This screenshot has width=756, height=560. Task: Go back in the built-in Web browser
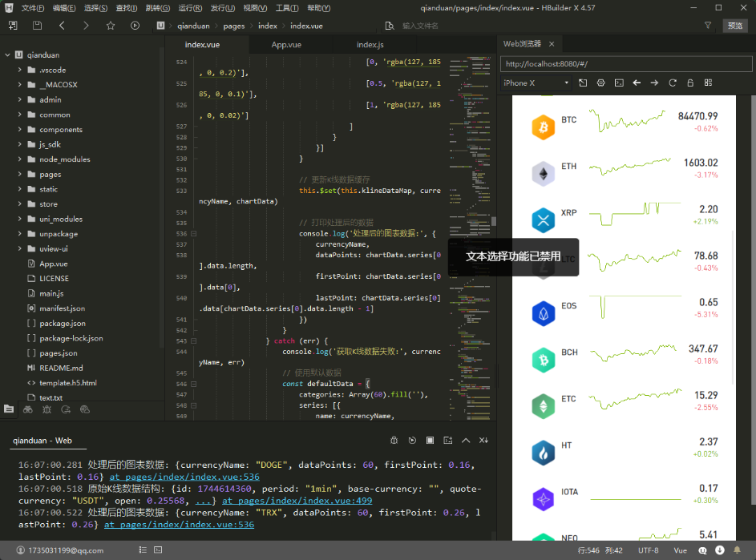coord(637,83)
